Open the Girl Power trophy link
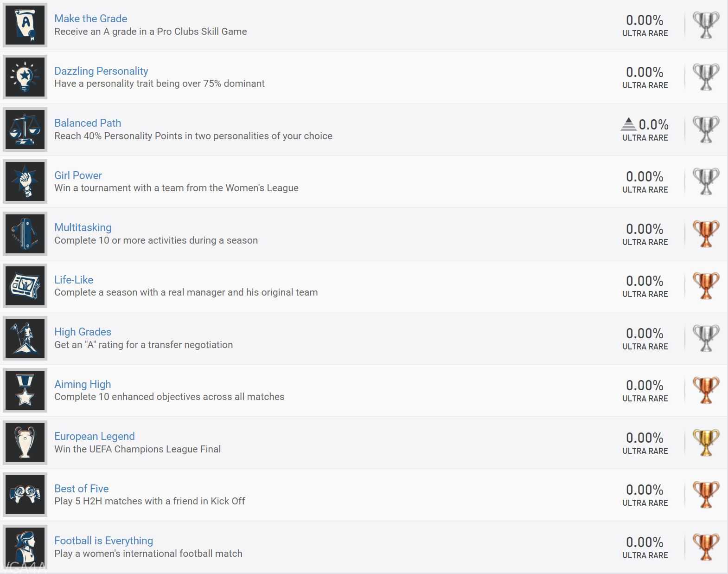Viewport: 728px width, 574px height. [x=78, y=175]
